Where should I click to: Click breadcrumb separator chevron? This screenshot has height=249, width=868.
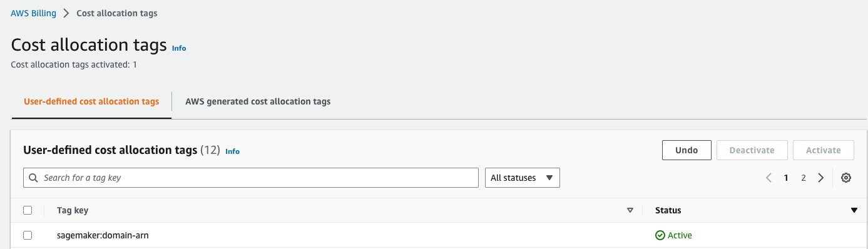pos(66,13)
